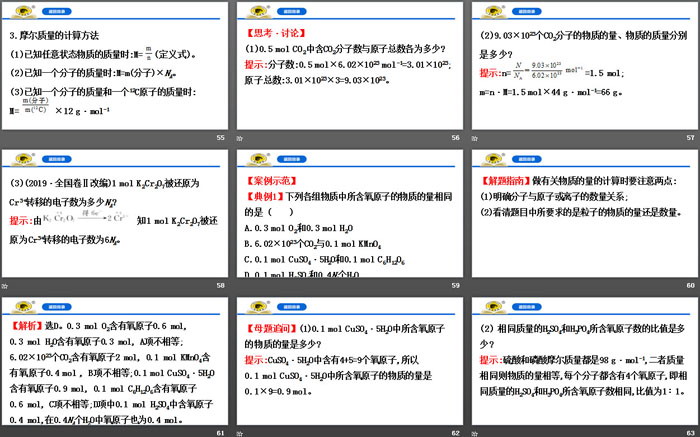Click the yellow logo icon on slide 57

pos(494,11)
